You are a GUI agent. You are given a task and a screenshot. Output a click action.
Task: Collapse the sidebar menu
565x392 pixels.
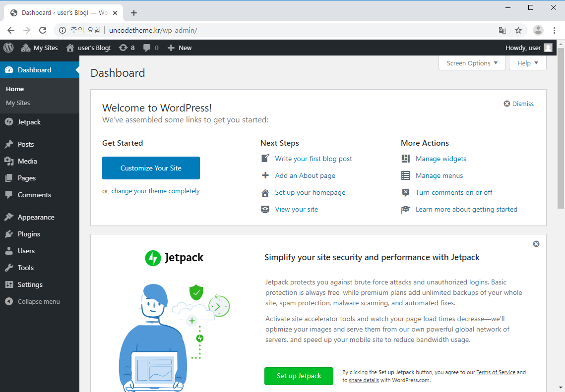[32, 301]
